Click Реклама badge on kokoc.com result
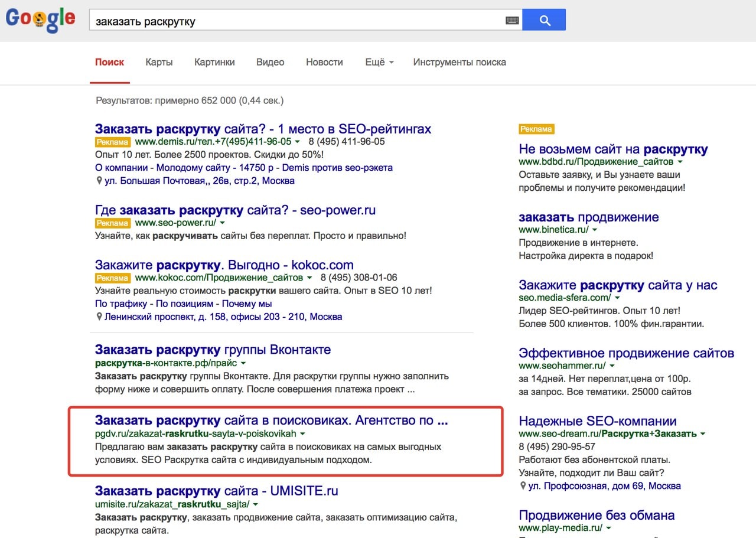The image size is (756, 538). (112, 278)
